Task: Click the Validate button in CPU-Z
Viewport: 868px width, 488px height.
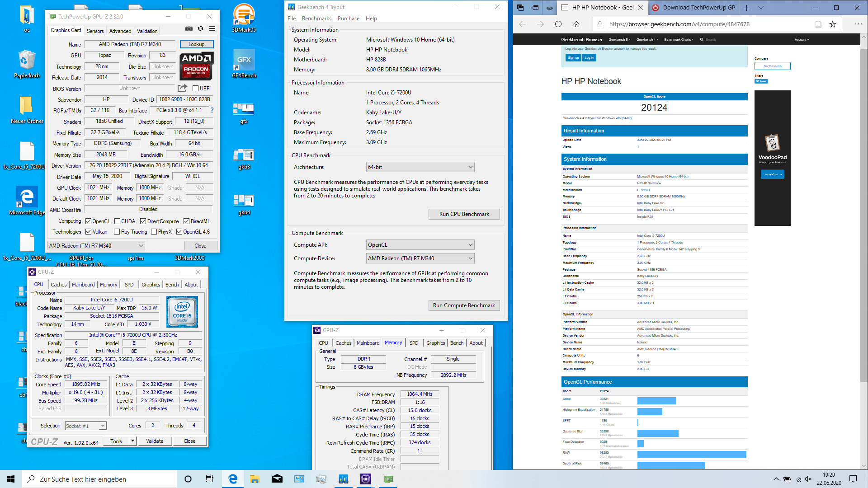Action: tap(155, 441)
